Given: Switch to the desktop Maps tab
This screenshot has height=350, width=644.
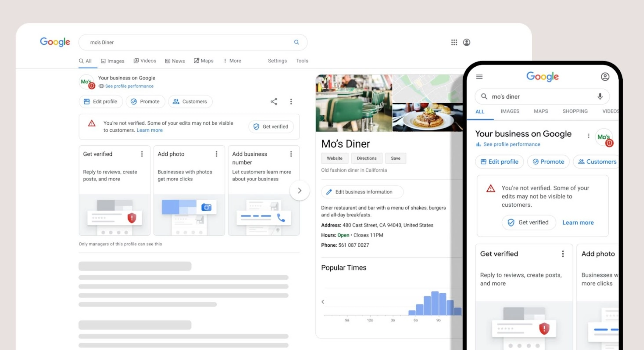Looking at the screenshot, I should [203, 61].
